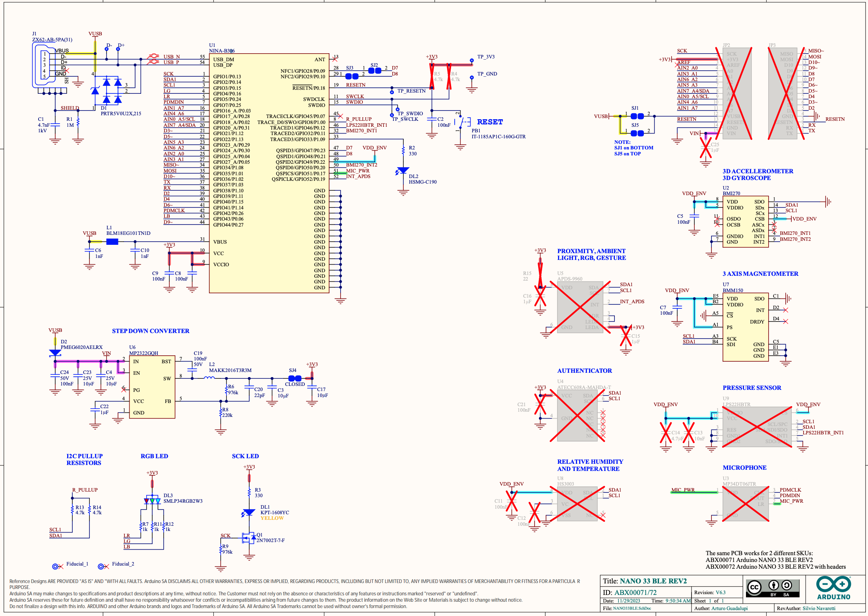The height and width of the screenshot is (616, 868).
Task: Select the L2 inductor coil symbol
Action: point(209,378)
